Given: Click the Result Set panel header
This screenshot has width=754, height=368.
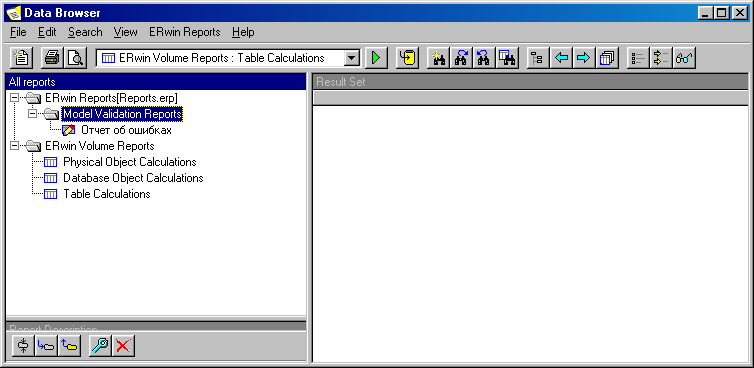Looking at the screenshot, I should (x=531, y=82).
